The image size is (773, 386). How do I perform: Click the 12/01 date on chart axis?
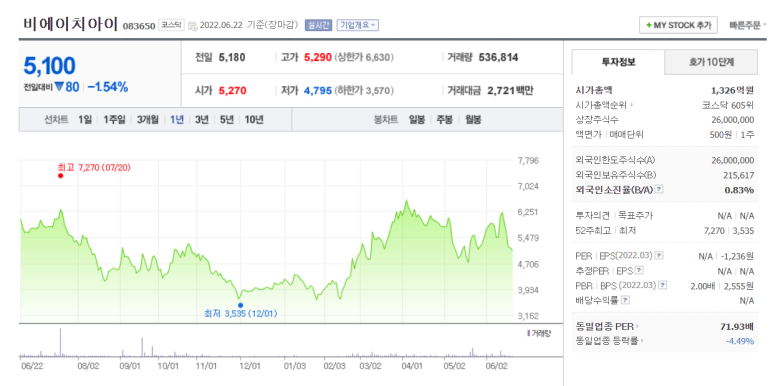(250, 366)
